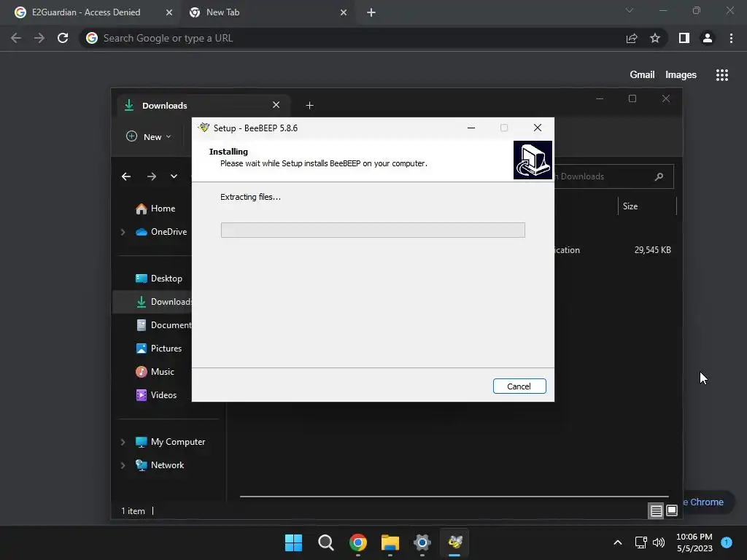Image resolution: width=747 pixels, height=560 pixels.
Task: Switch to E2Guardian Access Denied tab
Action: coord(86,12)
